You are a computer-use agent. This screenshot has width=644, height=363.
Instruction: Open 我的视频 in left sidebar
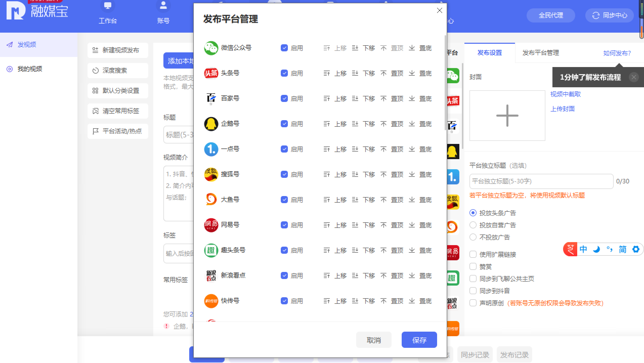[39, 69]
